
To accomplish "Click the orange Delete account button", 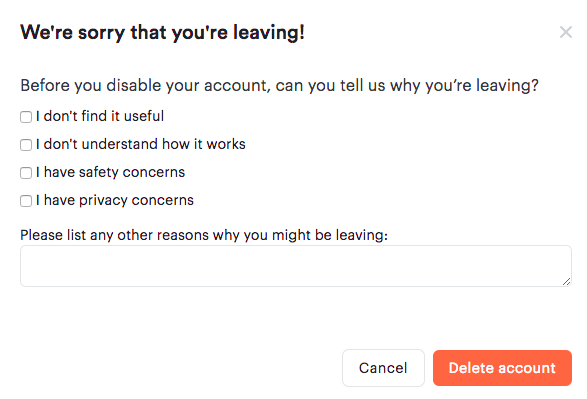I will [502, 368].
